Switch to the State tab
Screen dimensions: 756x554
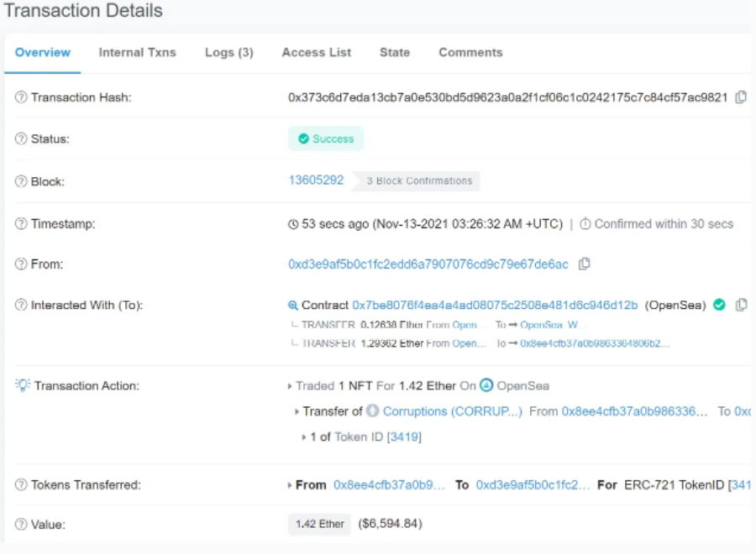395,52
